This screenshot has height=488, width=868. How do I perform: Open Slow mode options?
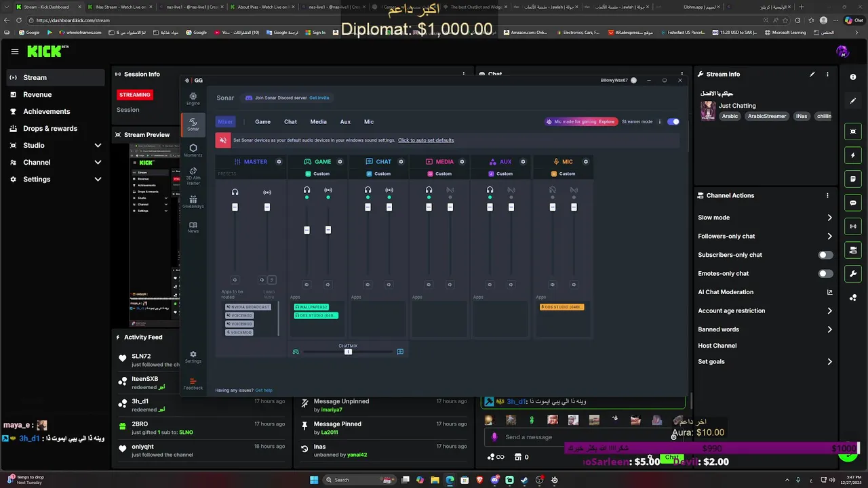[766, 218]
